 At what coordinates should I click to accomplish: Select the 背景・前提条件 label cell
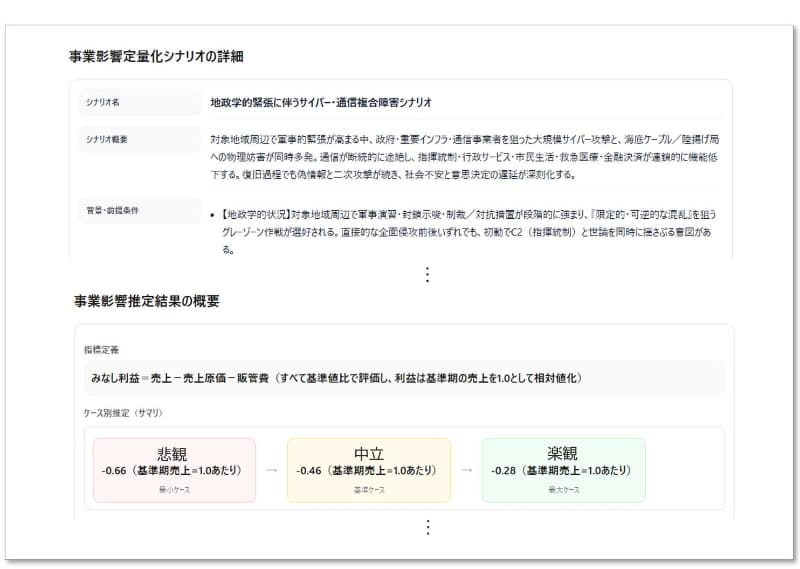(140, 210)
